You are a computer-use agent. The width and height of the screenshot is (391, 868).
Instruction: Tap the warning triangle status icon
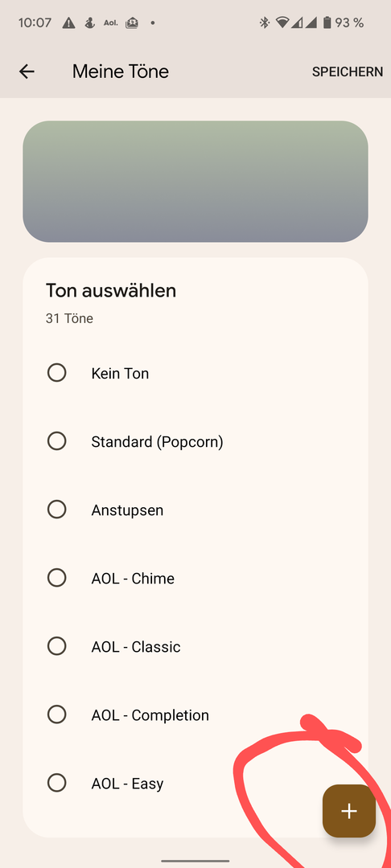(68, 23)
